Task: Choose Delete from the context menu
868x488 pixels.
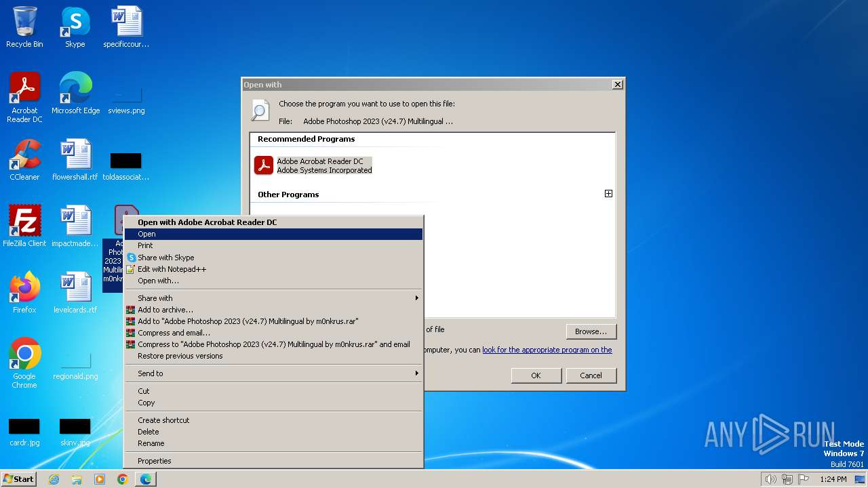Action: click(x=273, y=432)
